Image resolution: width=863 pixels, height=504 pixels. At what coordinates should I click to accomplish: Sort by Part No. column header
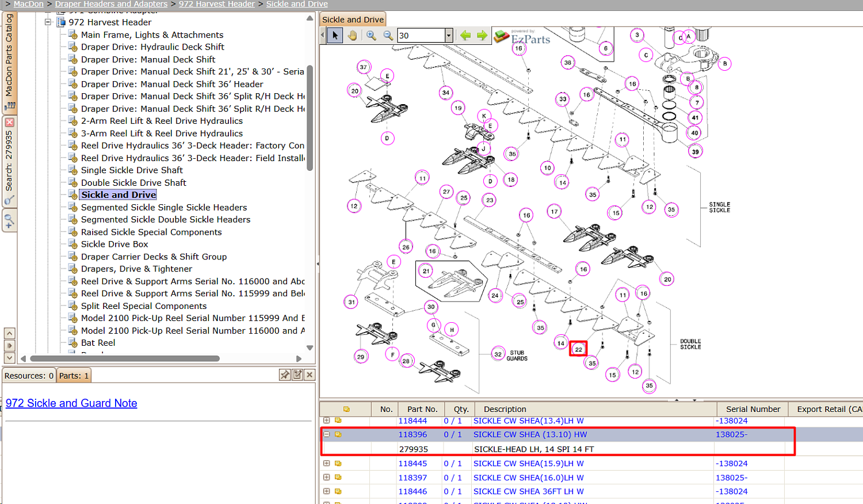[x=422, y=409]
